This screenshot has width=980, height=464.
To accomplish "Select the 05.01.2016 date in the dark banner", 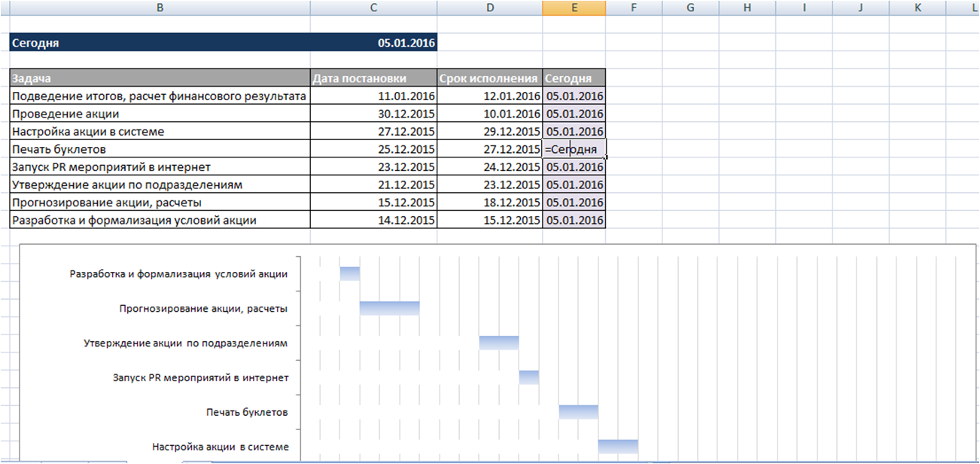I will pyautogui.click(x=406, y=43).
